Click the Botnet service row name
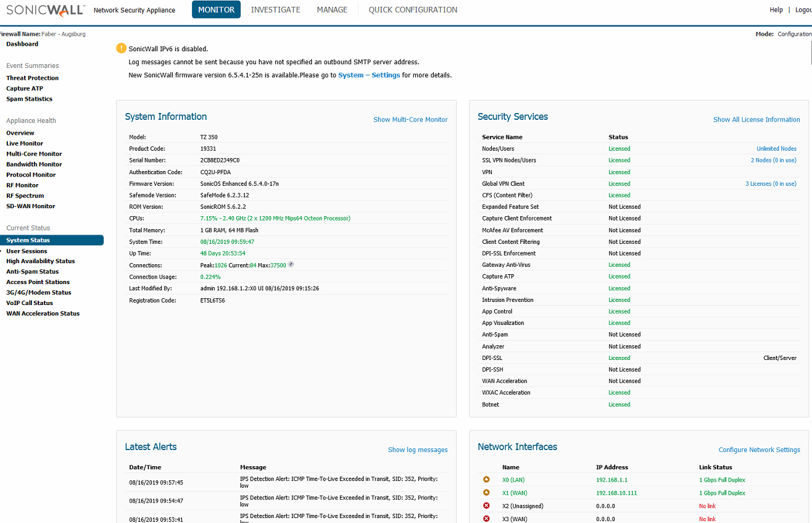The height and width of the screenshot is (523, 812). tap(491, 405)
